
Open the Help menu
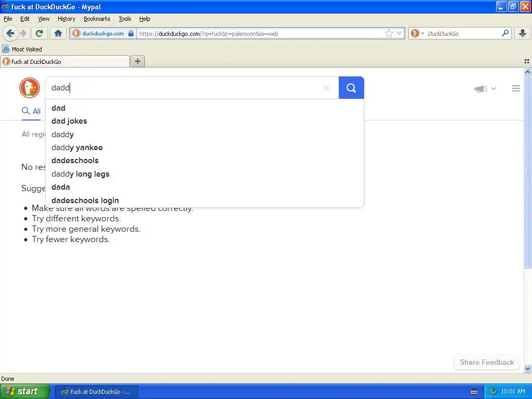pos(144,19)
